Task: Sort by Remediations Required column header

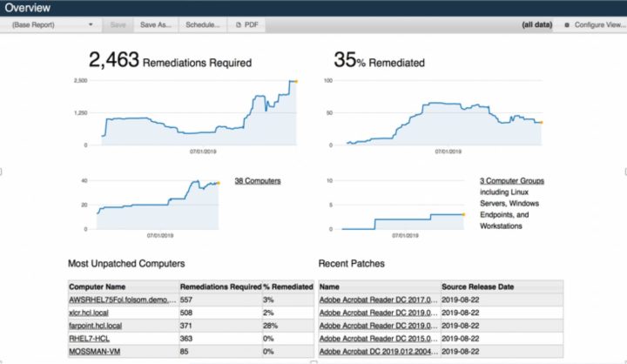Action: [x=220, y=286]
